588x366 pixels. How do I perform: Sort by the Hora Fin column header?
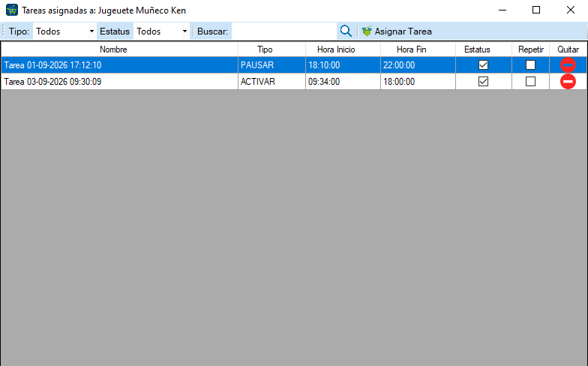[x=418, y=49]
